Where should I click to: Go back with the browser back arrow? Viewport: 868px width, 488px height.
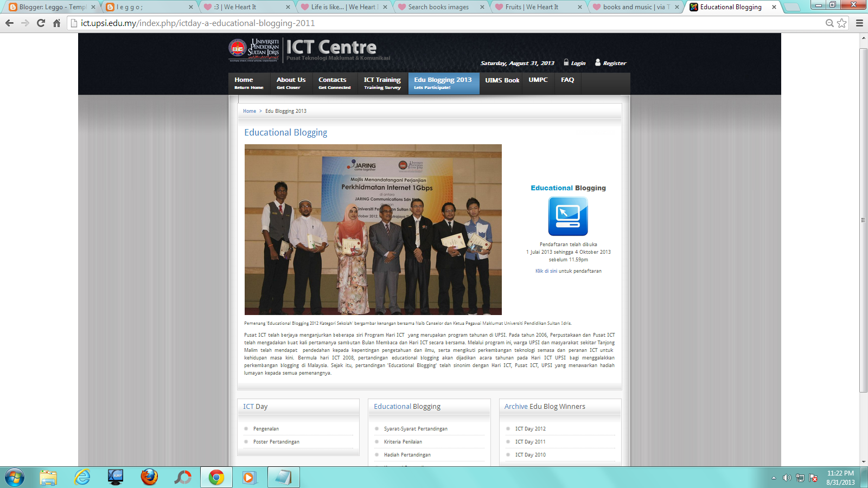tap(9, 23)
